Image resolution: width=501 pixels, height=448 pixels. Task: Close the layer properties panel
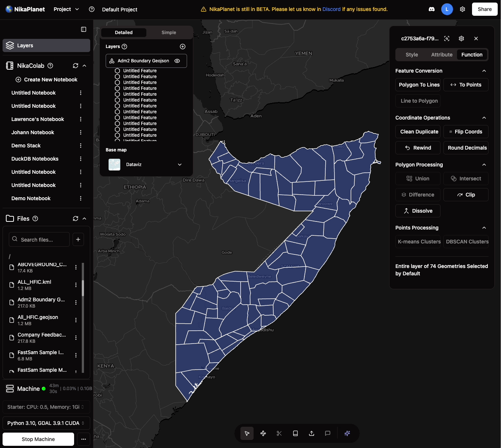pyautogui.click(x=476, y=38)
